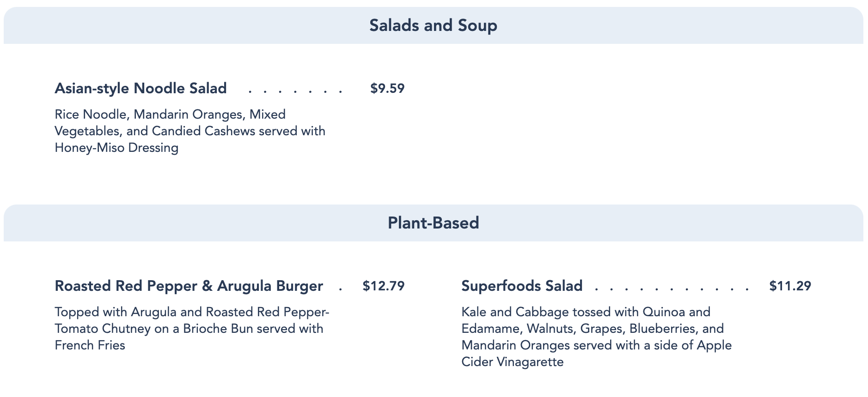Viewport: 868px width, 397px height.
Task: Click the dotted leader after Asian-style Noodle Salad
Action: coord(295,90)
